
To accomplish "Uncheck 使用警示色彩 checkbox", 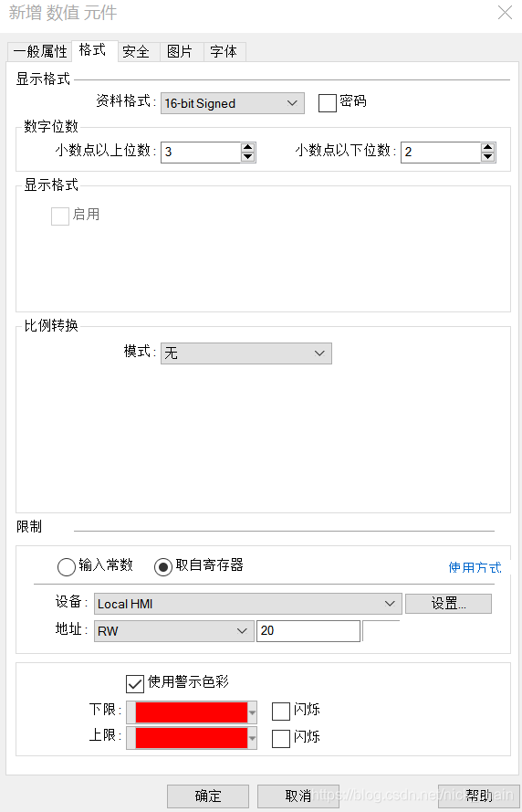I will (x=134, y=683).
